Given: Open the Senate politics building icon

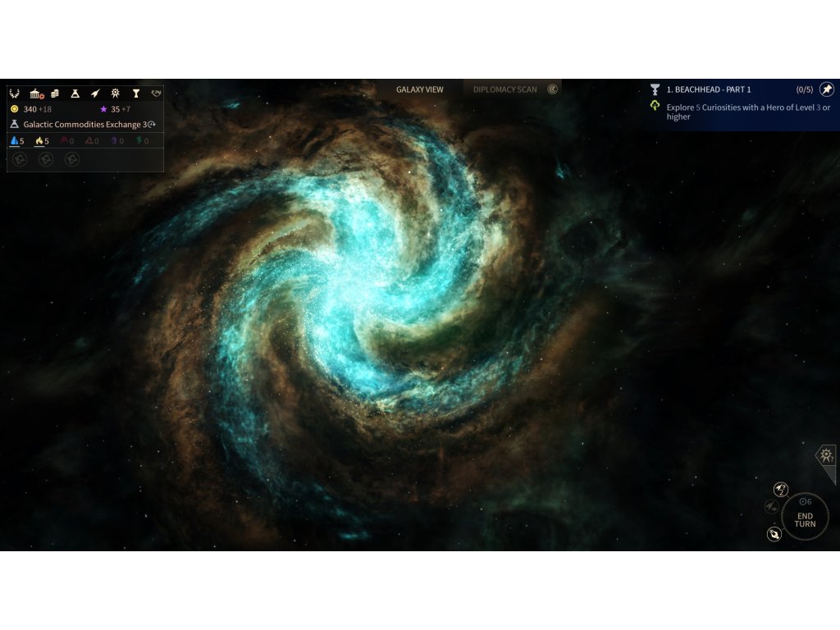Looking at the screenshot, I should click(36, 94).
